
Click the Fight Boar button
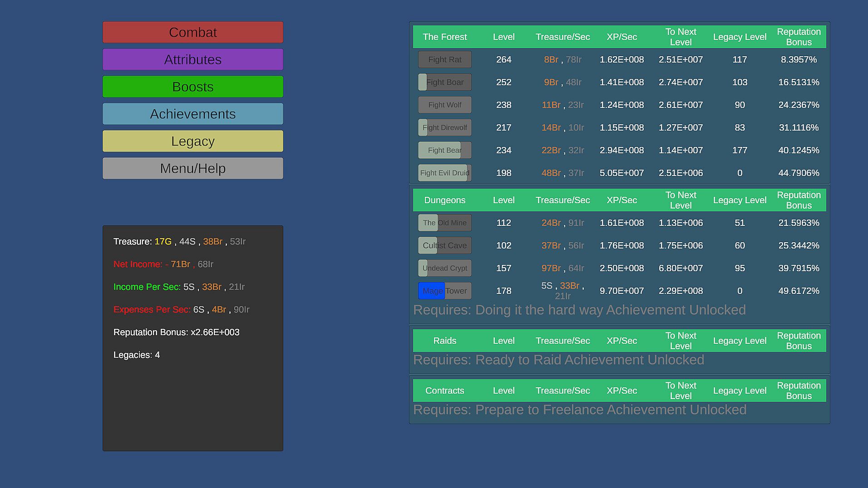click(444, 82)
